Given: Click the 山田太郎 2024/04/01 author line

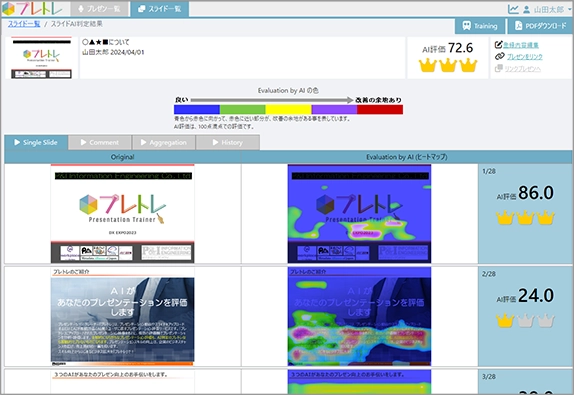Looking at the screenshot, I should pyautogui.click(x=113, y=52).
